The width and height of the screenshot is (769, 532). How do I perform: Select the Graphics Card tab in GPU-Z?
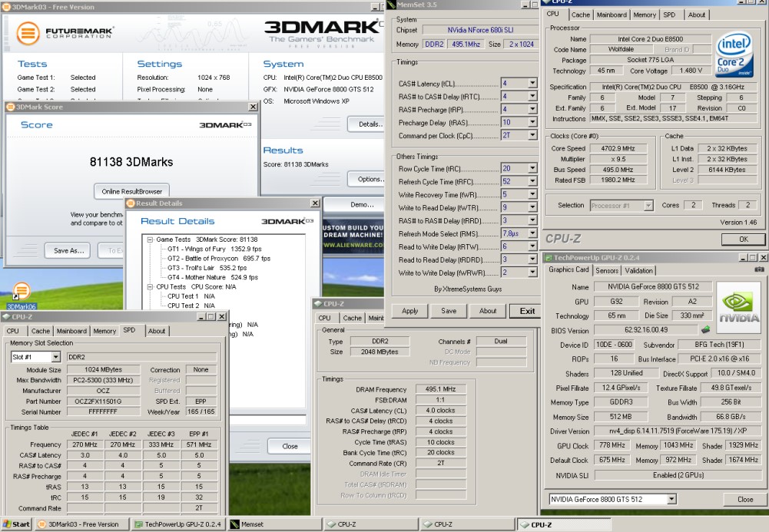[x=568, y=269]
